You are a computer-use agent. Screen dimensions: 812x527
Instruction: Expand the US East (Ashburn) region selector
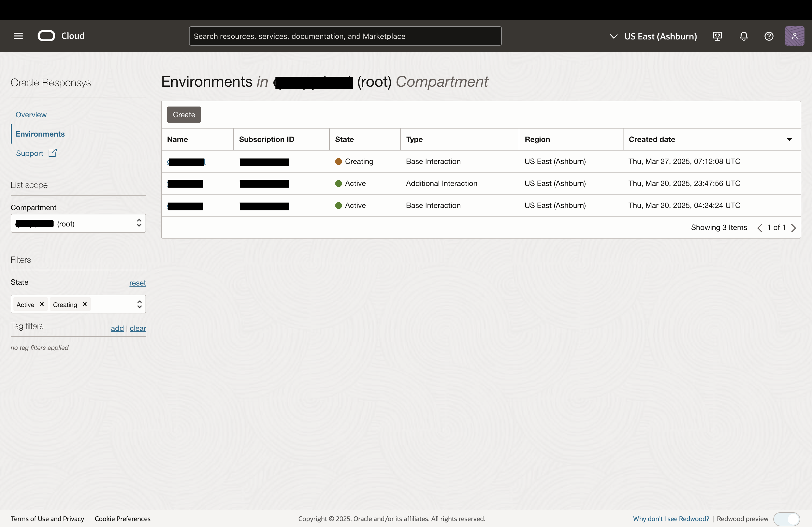coord(653,36)
